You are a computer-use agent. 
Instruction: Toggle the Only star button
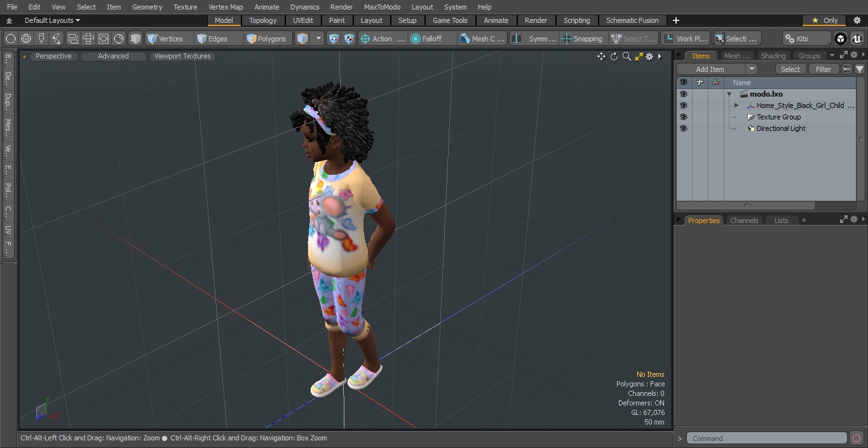click(x=824, y=20)
